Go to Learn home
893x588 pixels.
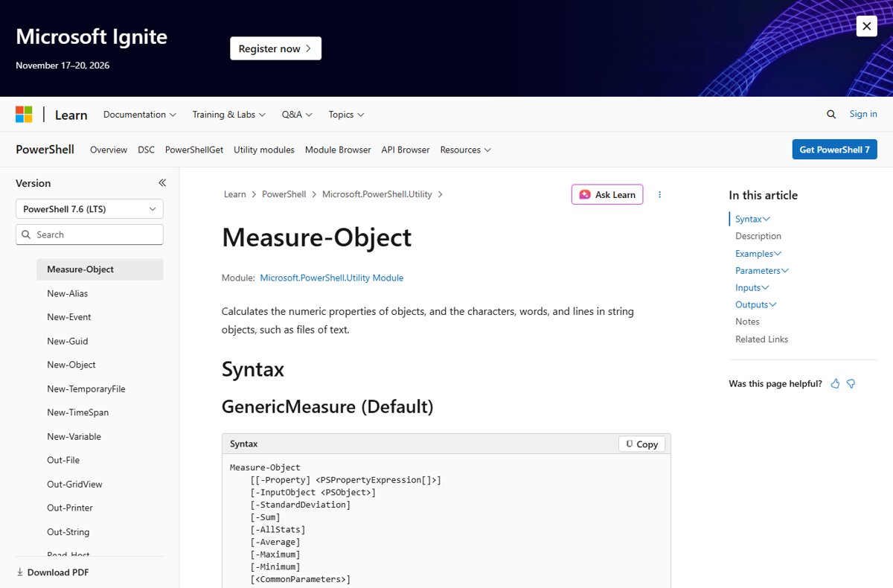pos(71,115)
